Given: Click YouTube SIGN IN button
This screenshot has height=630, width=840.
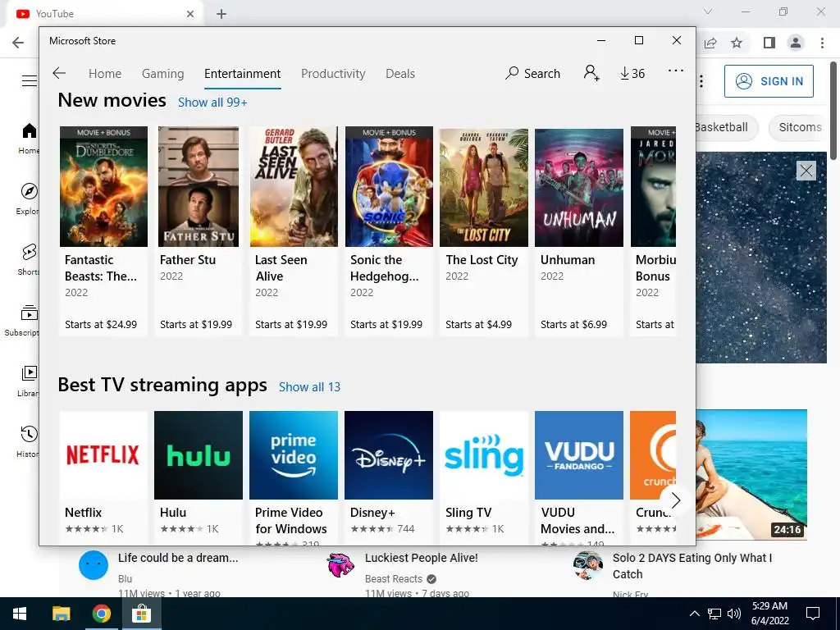Looking at the screenshot, I should pos(769,81).
